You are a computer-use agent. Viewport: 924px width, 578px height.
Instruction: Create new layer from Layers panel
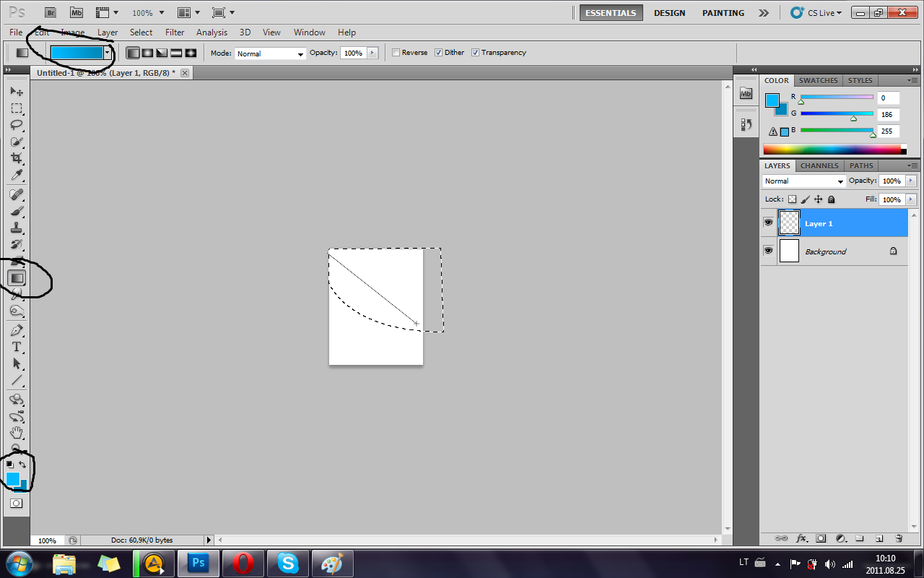(879, 538)
